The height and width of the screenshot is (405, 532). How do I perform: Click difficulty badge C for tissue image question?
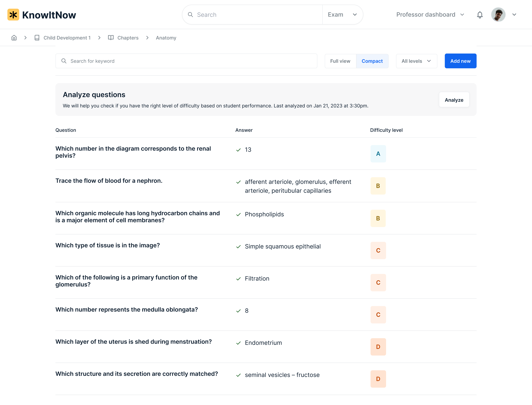click(x=378, y=250)
